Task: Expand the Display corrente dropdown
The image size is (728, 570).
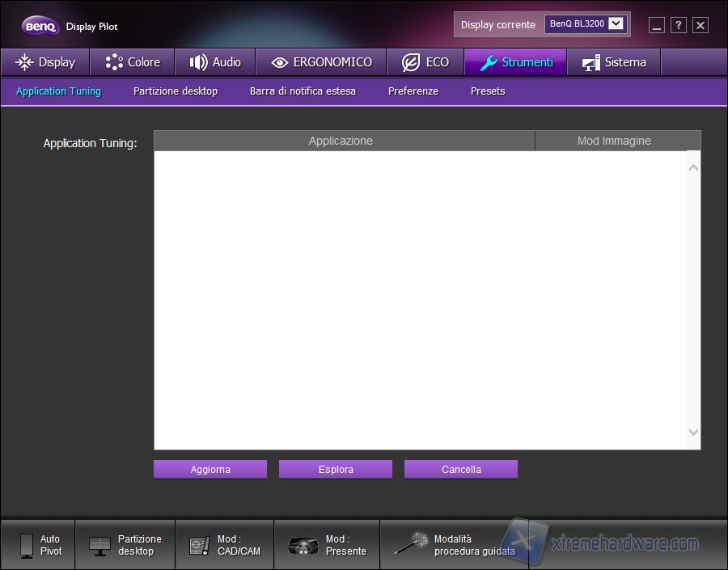Action: click(616, 24)
